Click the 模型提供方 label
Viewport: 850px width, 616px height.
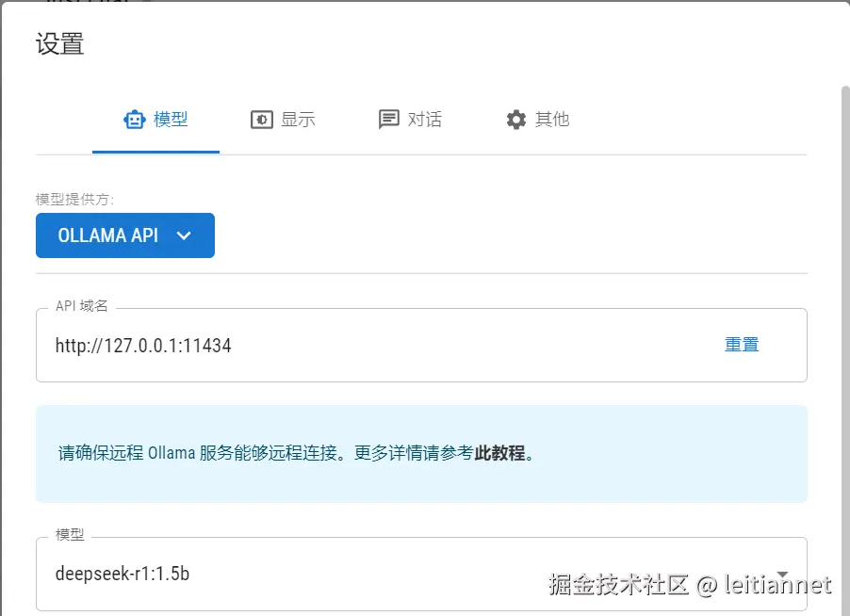(x=74, y=200)
